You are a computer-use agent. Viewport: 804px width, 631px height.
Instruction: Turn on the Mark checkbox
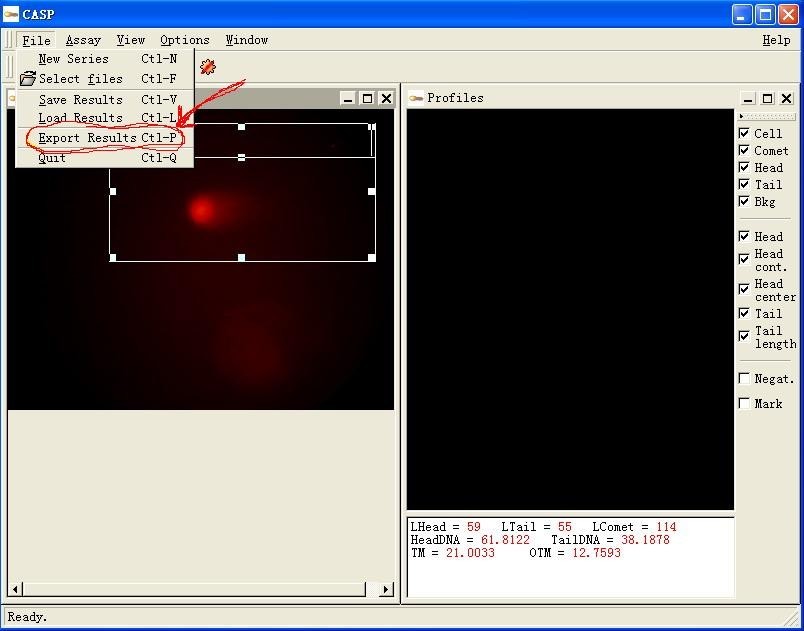(744, 403)
